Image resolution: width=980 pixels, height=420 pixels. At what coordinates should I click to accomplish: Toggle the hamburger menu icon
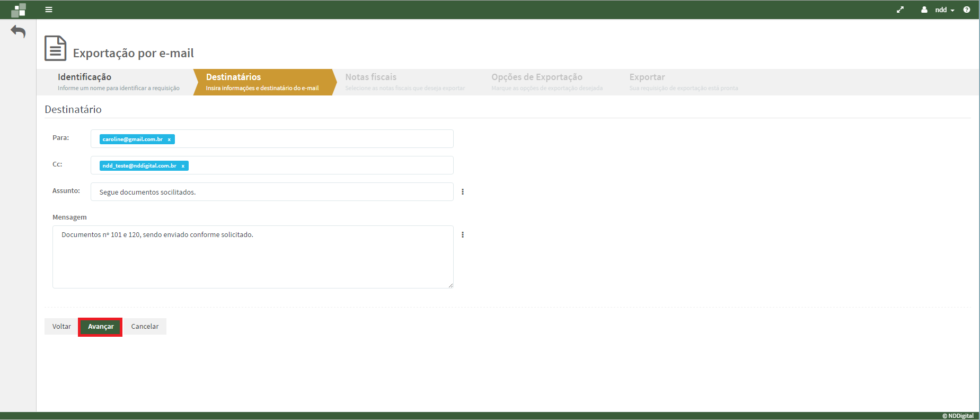49,10
